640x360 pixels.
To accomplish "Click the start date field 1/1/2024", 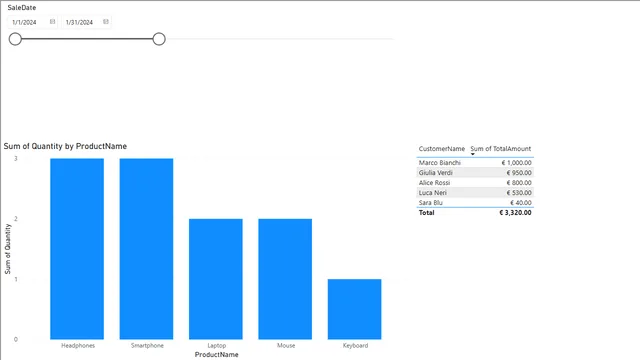I will tap(32, 22).
